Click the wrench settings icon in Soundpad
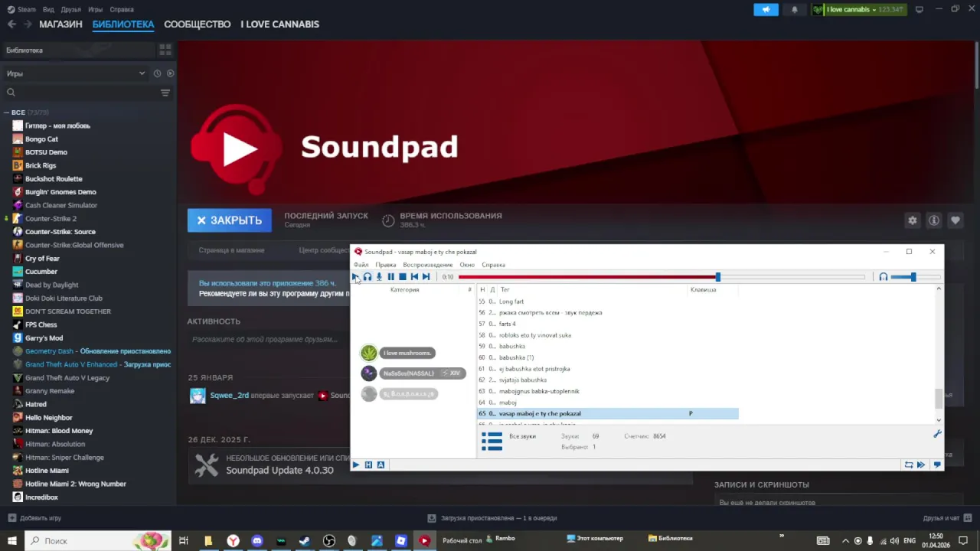Screen dimensions: 980x551 [x=936, y=434]
